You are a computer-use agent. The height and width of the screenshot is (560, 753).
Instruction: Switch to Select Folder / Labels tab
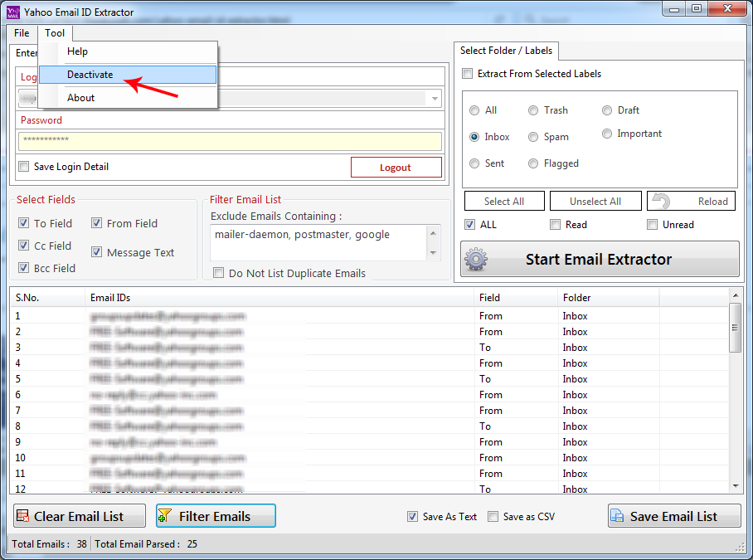coord(506,51)
